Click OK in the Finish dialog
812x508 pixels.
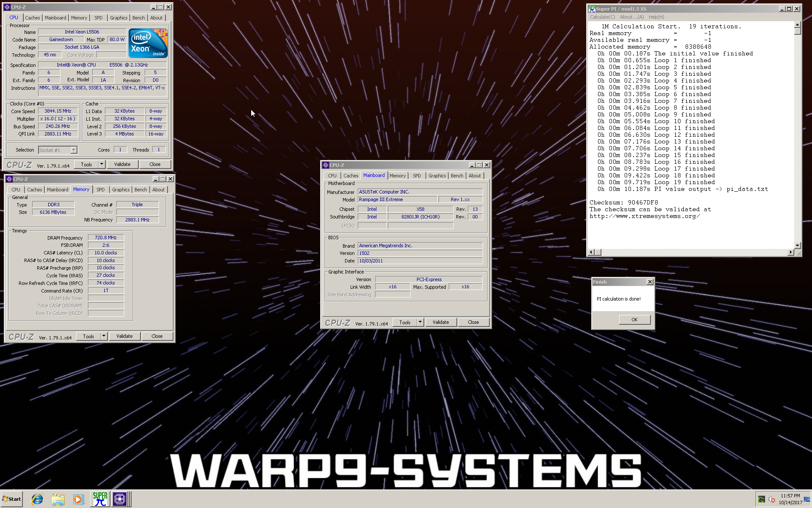click(634, 320)
